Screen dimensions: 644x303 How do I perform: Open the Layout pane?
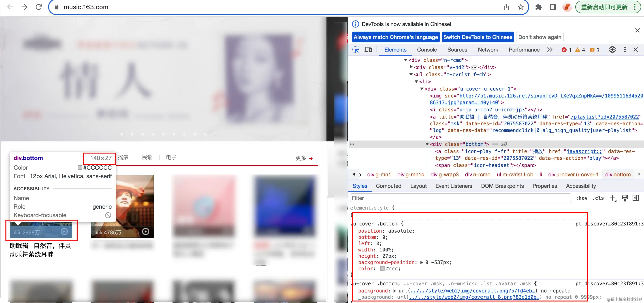[x=418, y=186]
